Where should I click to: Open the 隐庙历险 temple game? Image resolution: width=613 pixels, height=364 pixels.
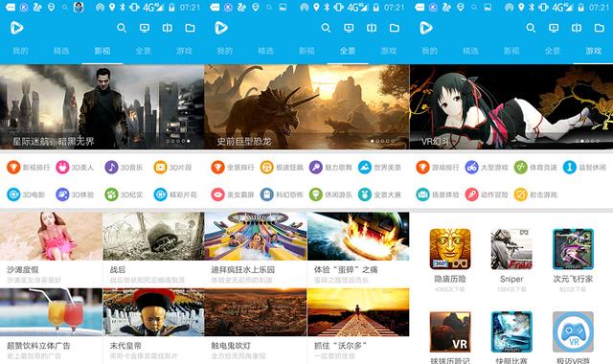[x=450, y=249]
